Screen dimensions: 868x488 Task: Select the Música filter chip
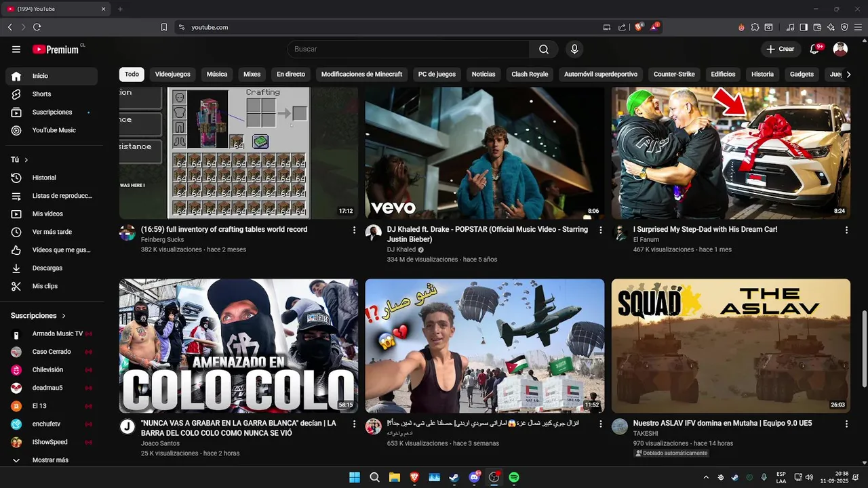click(217, 75)
